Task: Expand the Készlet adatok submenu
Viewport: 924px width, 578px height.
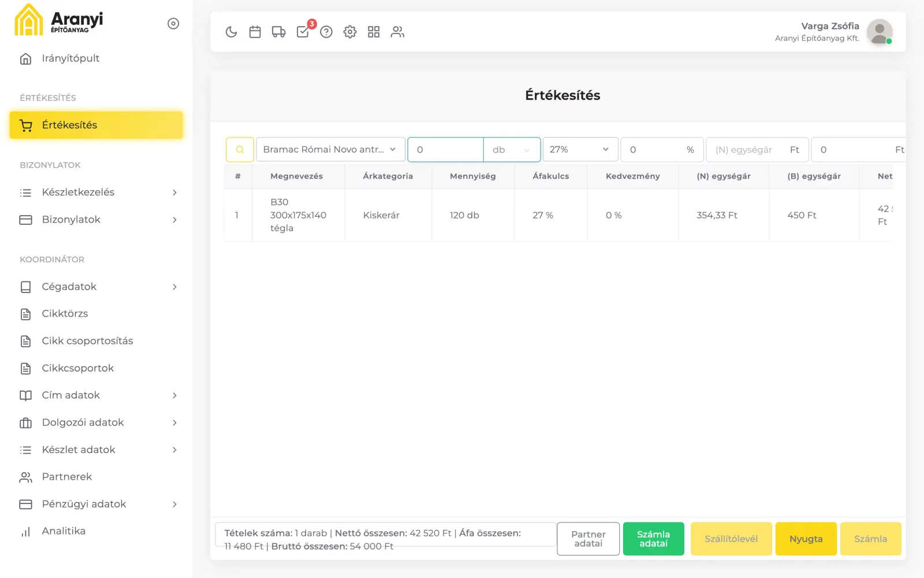Action: [x=96, y=450]
